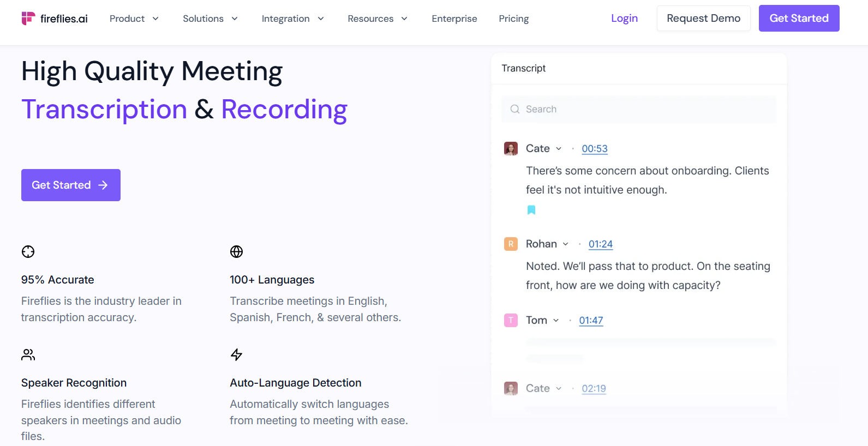Click the '95% Accurate' heading

tap(58, 280)
